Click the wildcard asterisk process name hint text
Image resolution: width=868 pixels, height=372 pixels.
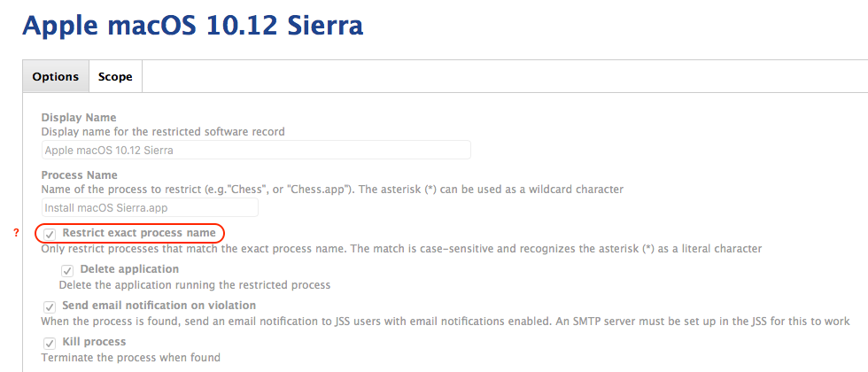click(x=333, y=190)
